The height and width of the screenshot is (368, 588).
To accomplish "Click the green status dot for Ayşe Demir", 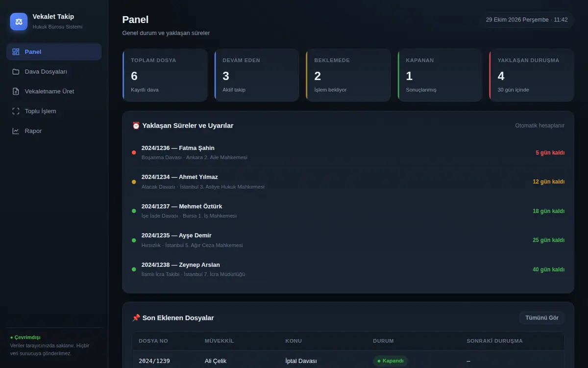I will click(x=134, y=240).
